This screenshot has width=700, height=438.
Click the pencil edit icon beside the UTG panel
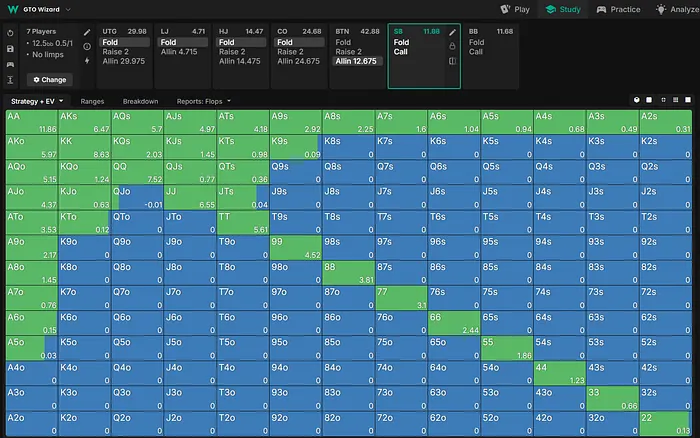click(x=87, y=33)
